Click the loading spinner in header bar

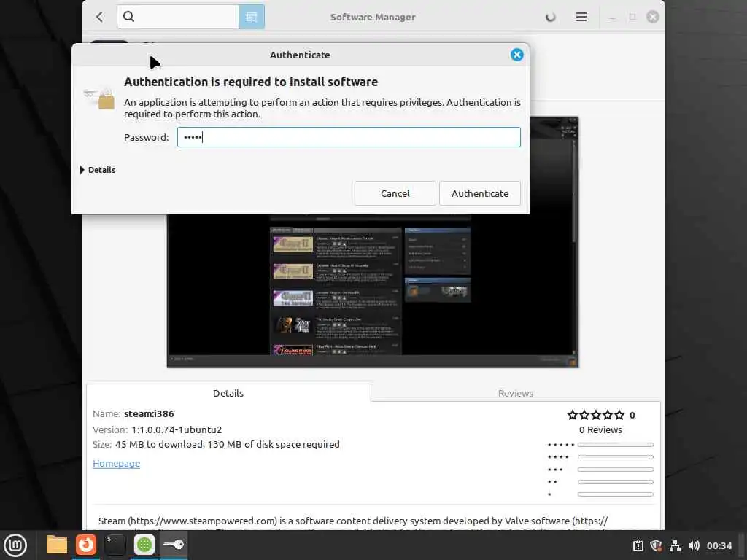pos(550,17)
